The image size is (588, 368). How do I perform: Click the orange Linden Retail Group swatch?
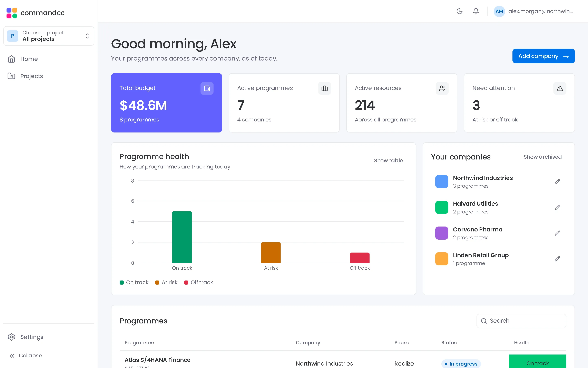tap(442, 259)
